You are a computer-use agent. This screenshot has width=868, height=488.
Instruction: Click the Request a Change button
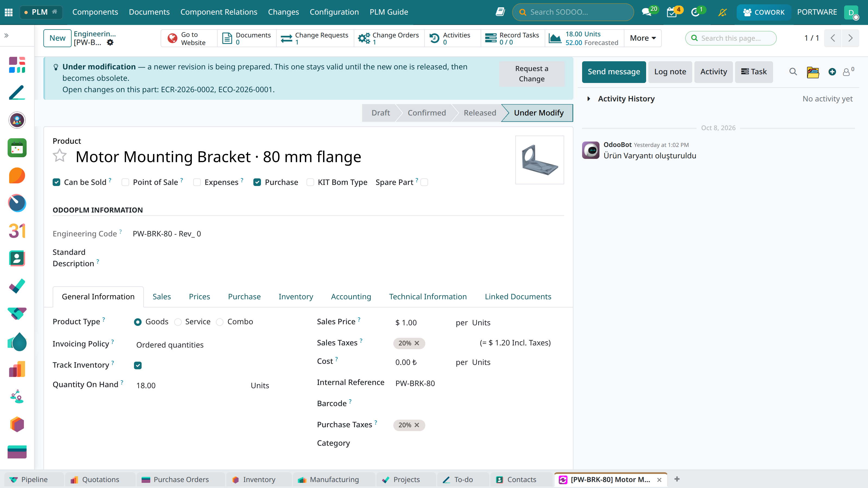532,74
